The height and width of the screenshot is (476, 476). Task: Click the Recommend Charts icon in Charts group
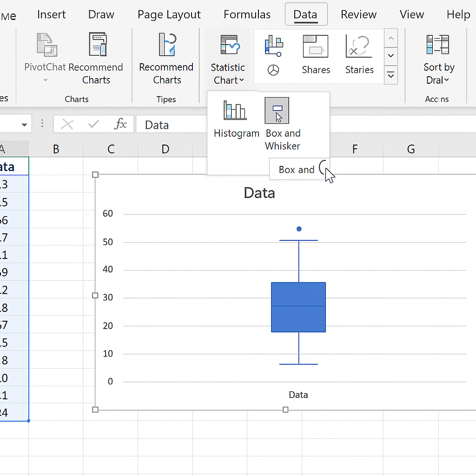(x=97, y=45)
